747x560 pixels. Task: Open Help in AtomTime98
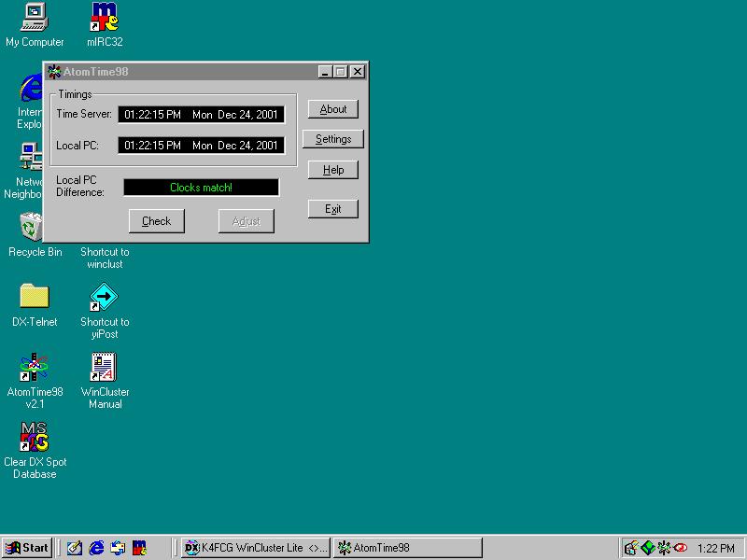pyautogui.click(x=333, y=170)
